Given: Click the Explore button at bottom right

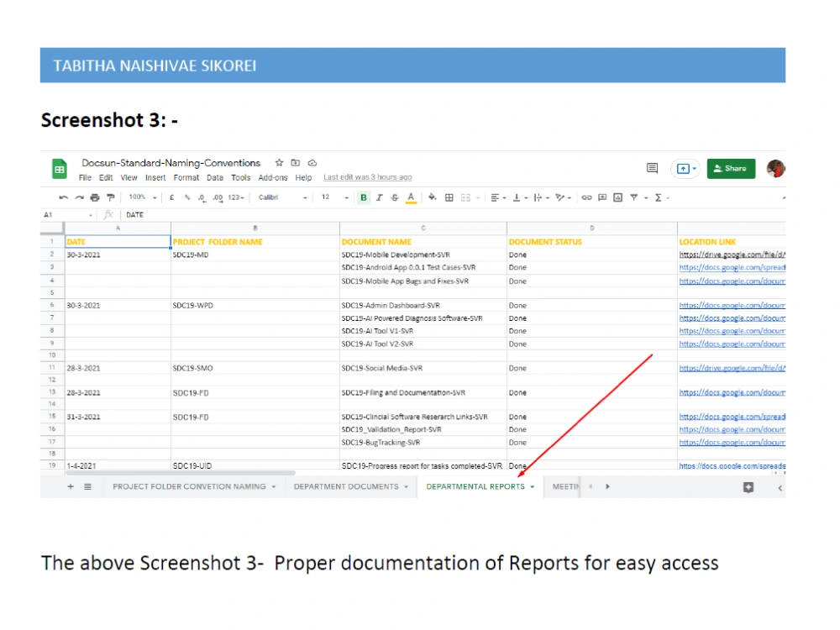Looking at the screenshot, I should (748, 487).
